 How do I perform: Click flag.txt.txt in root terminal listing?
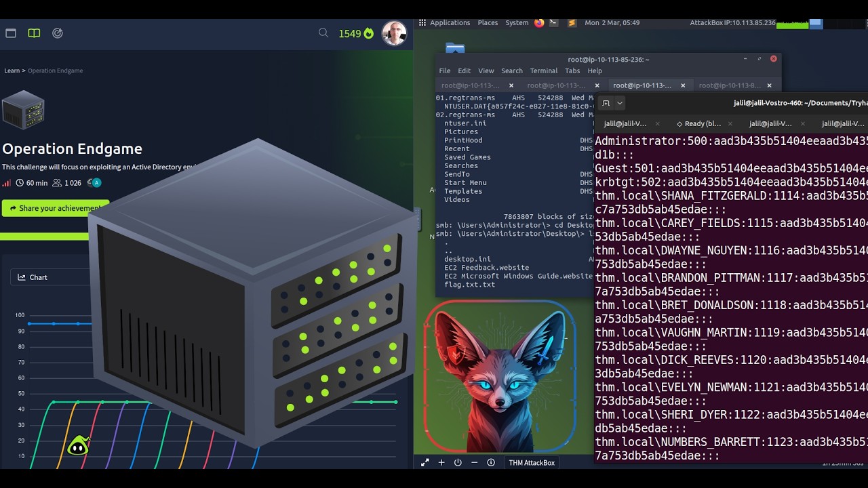pyautogui.click(x=469, y=285)
